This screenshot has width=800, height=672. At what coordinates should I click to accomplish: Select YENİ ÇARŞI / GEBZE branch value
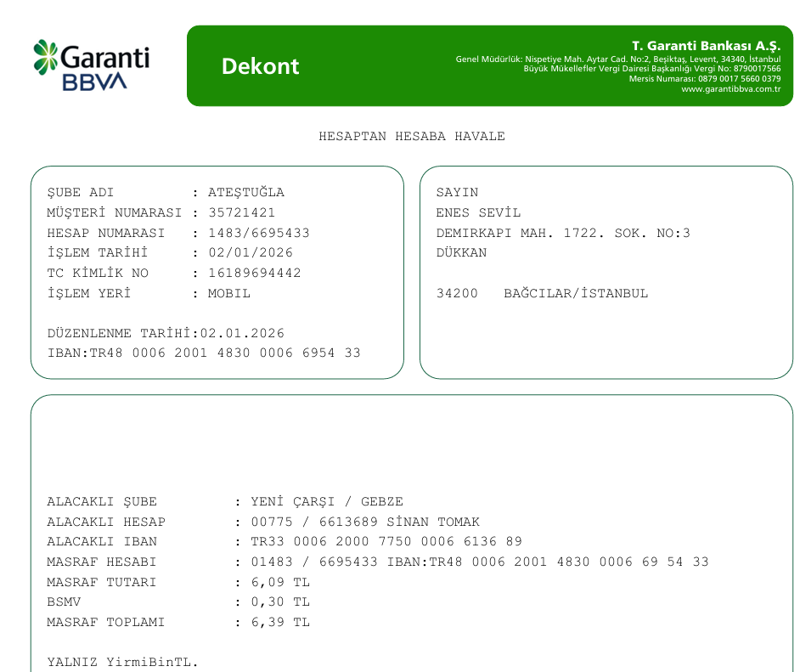pyautogui.click(x=326, y=501)
